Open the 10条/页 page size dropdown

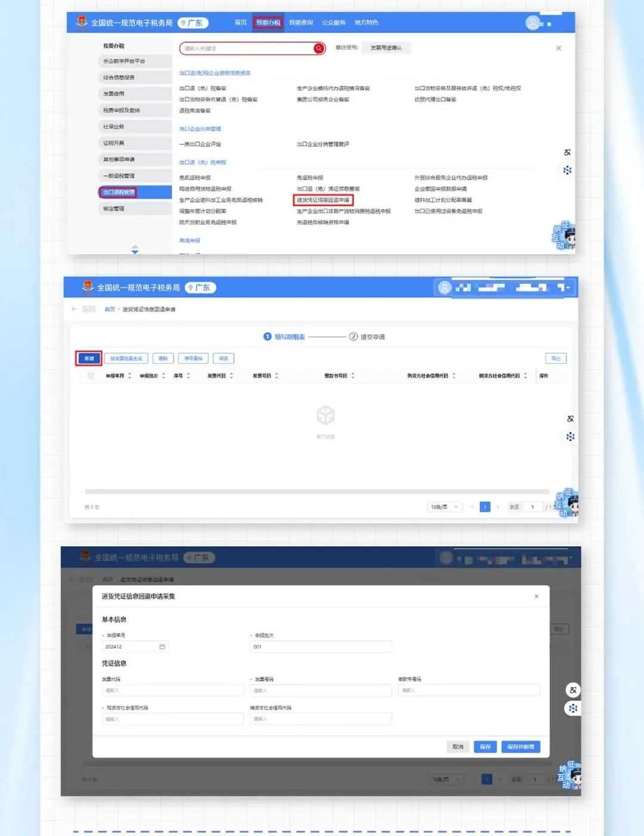(x=445, y=507)
